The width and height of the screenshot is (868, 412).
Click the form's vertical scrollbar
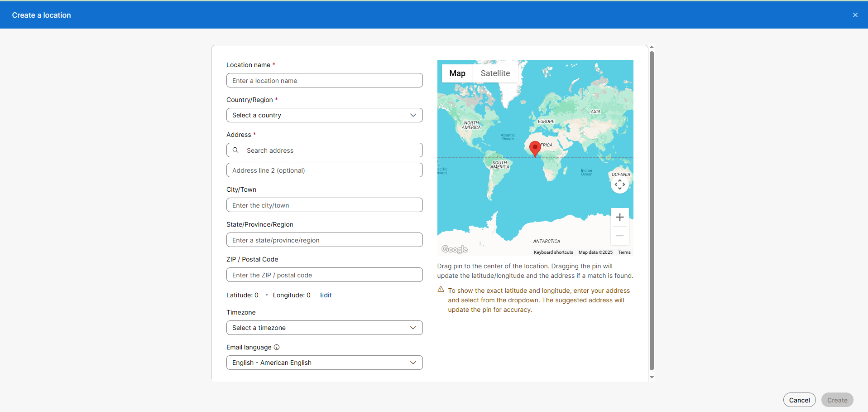(x=652, y=211)
